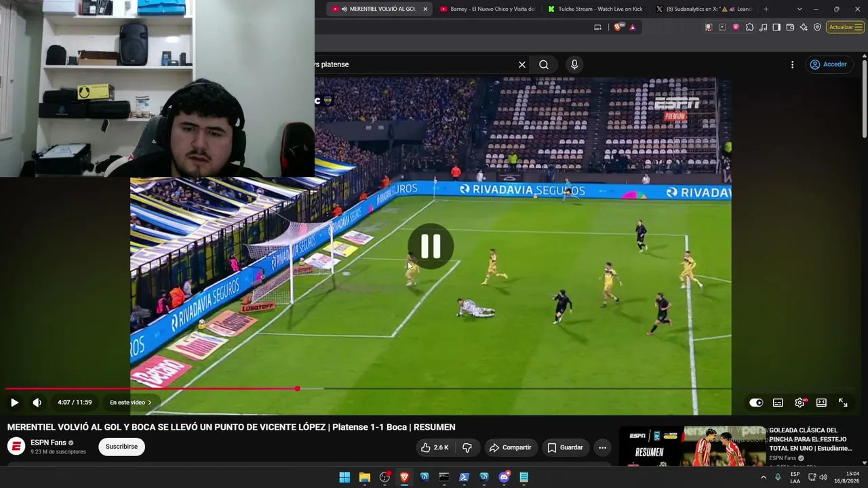The width and height of the screenshot is (868, 488).
Task: Close the MERENTIEL VOLVIÓ AL GOL tab
Action: pos(425,9)
